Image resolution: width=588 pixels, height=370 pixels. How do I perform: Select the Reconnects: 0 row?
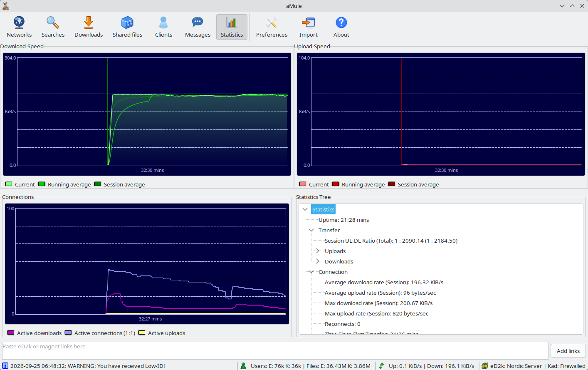(342, 324)
